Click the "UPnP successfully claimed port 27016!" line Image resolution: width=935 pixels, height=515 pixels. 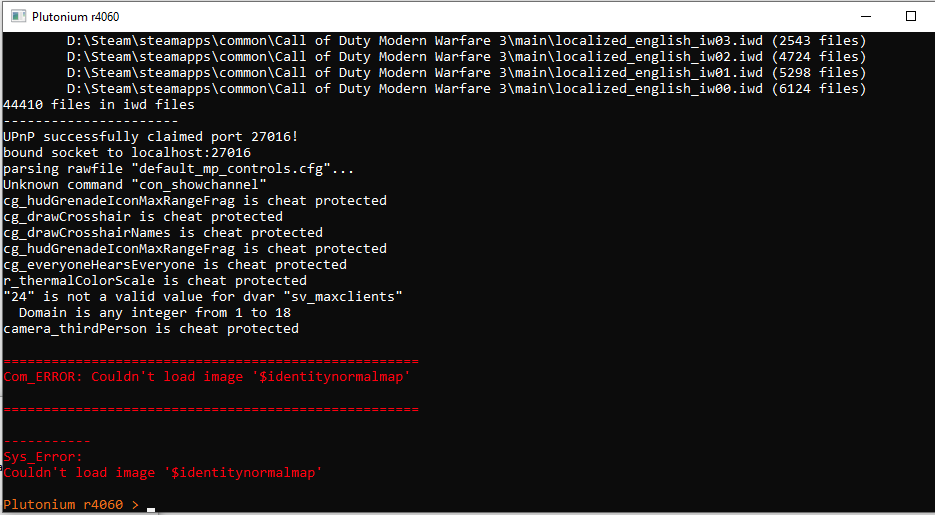(151, 137)
